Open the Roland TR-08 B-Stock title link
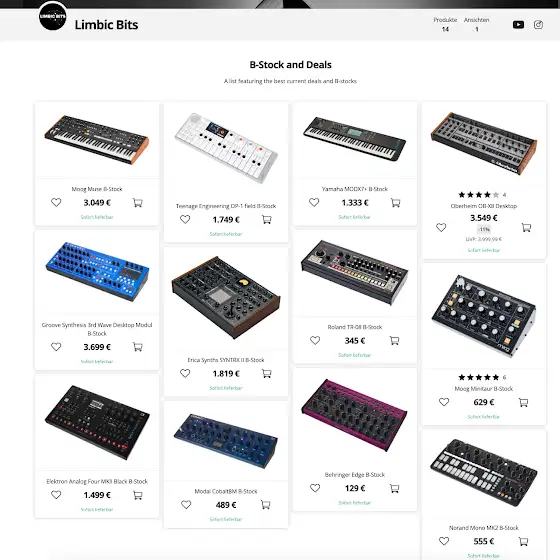Screen dimensions: 560x560 355,327
